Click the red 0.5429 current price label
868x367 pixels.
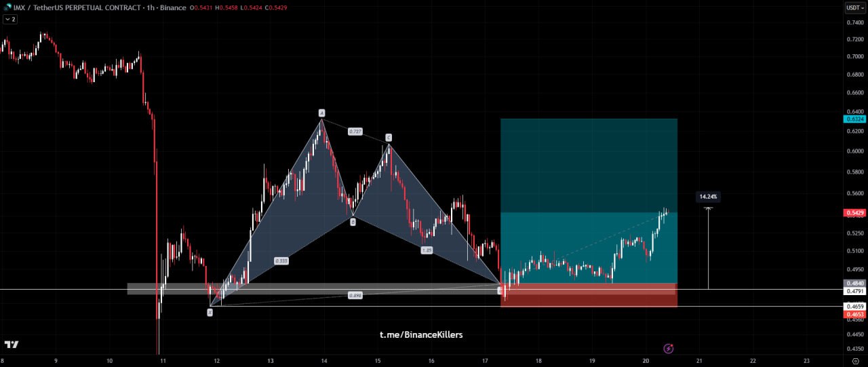854,213
